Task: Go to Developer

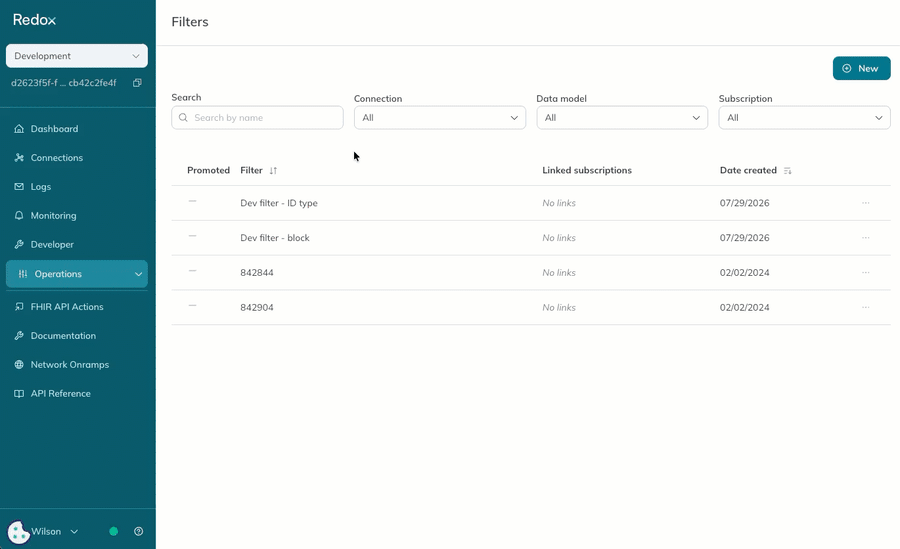Action: (52, 244)
